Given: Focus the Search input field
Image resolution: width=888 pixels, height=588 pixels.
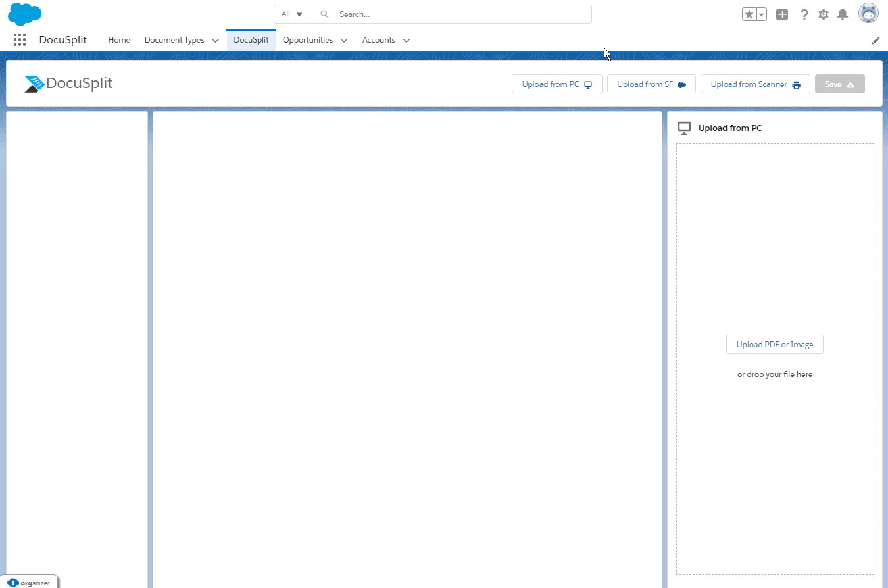Looking at the screenshot, I should point(450,14).
